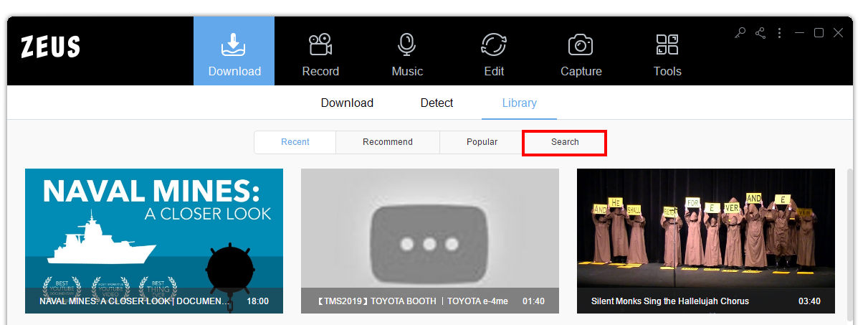This screenshot has width=868, height=325.
Task: Maximize the ZEUS window
Action: (x=819, y=32)
